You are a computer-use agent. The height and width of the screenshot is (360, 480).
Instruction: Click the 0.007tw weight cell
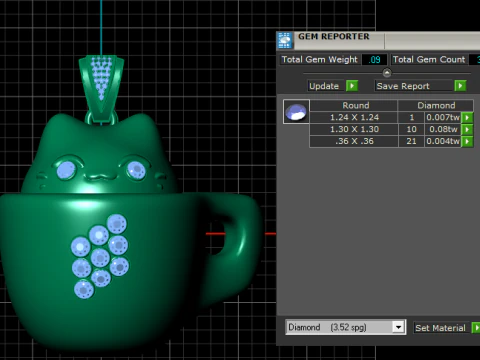click(x=443, y=117)
